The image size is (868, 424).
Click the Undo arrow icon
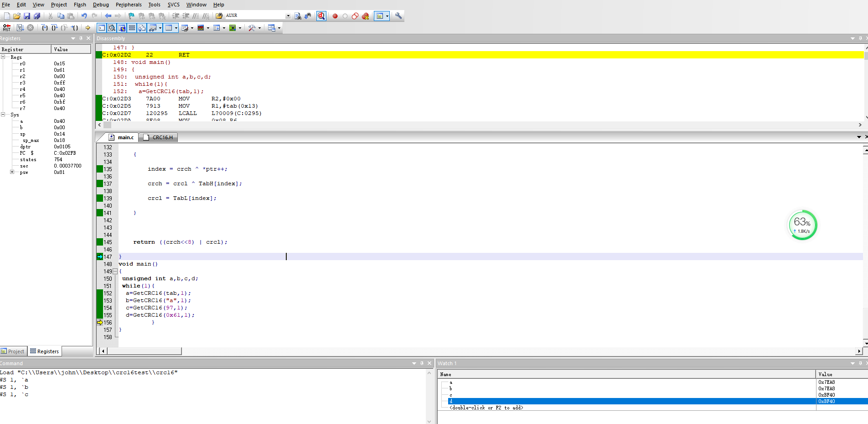click(84, 16)
